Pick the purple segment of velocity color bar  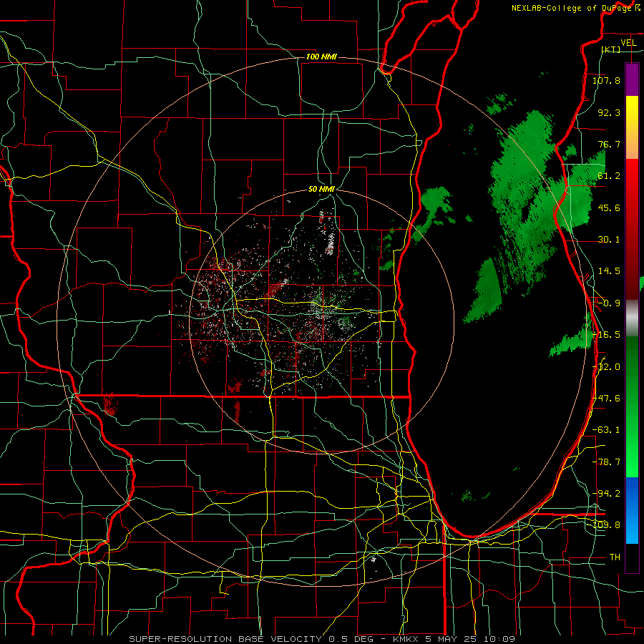coord(632,79)
